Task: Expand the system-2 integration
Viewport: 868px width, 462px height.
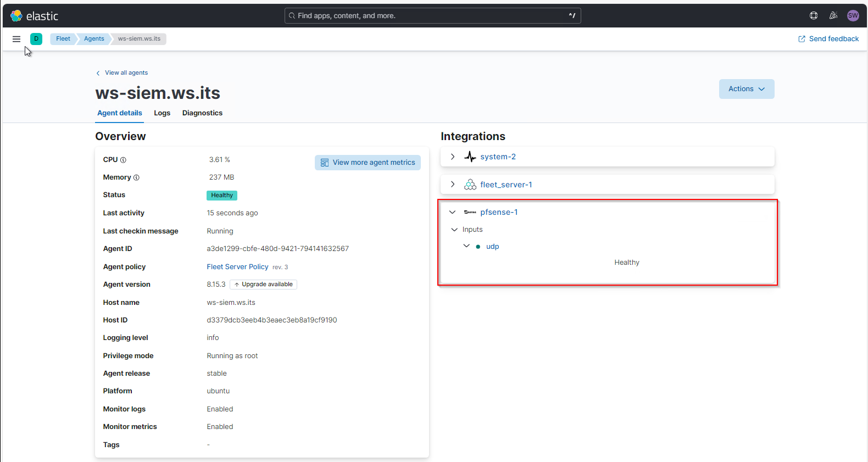Action: [x=453, y=157]
